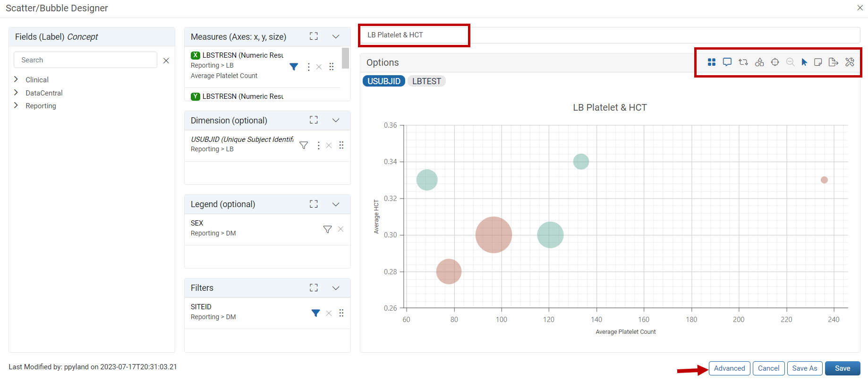Click the Advanced button
This screenshot has width=868, height=383.
tap(730, 368)
